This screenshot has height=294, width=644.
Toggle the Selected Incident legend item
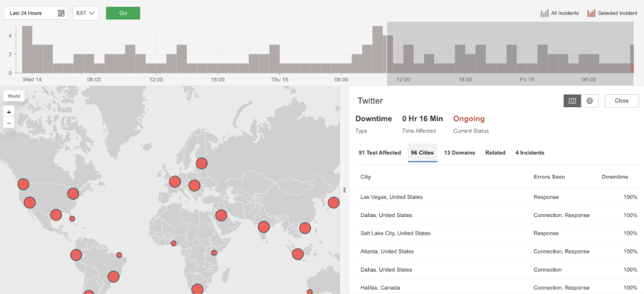(612, 13)
